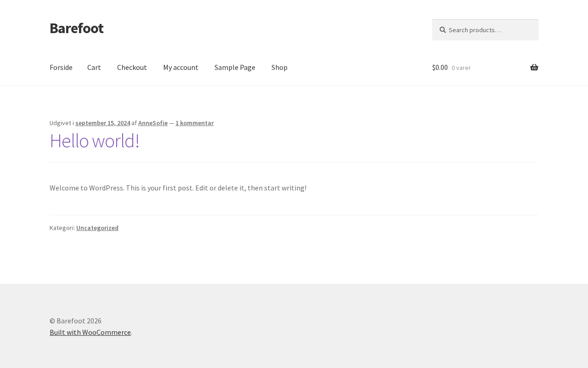588x368 pixels.
Task: Select Sample Page in the menu
Action: [x=234, y=68]
